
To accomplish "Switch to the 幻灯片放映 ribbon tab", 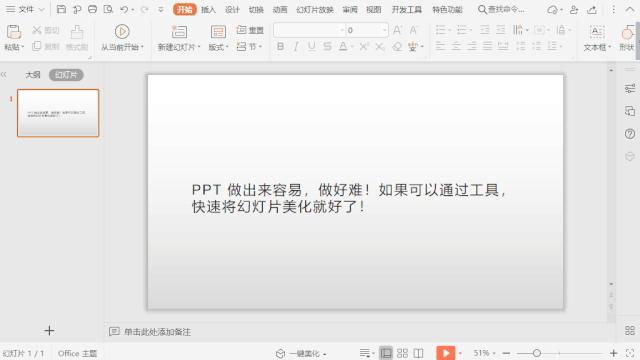I will pyautogui.click(x=315, y=9).
